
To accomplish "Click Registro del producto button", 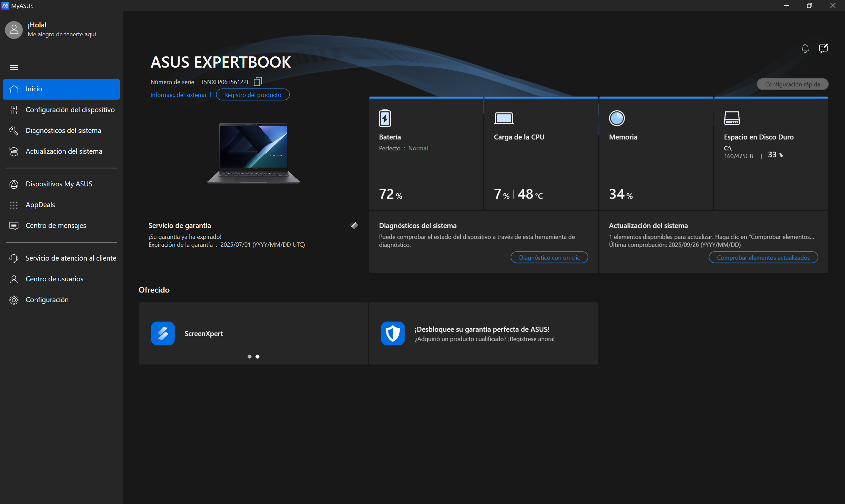I will tap(253, 95).
